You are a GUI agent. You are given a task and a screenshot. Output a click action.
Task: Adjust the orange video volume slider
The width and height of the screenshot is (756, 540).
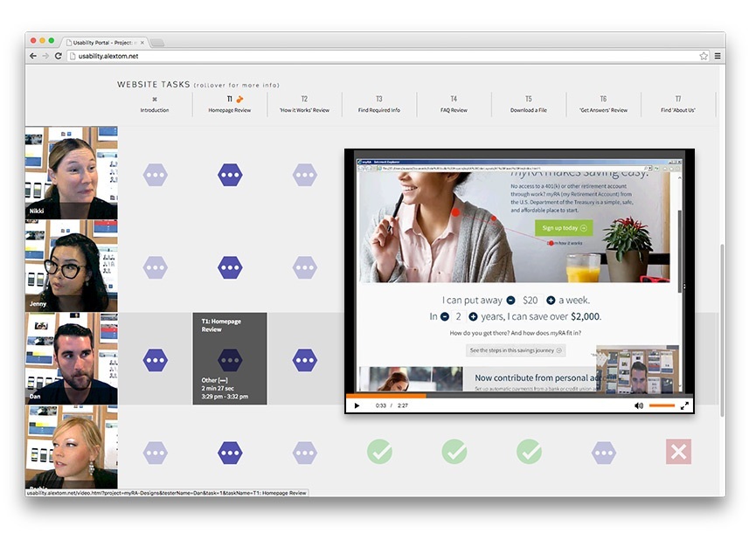pyautogui.click(x=662, y=405)
